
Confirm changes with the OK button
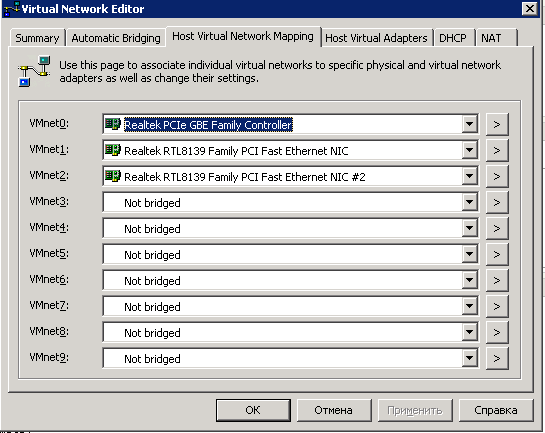[253, 410]
